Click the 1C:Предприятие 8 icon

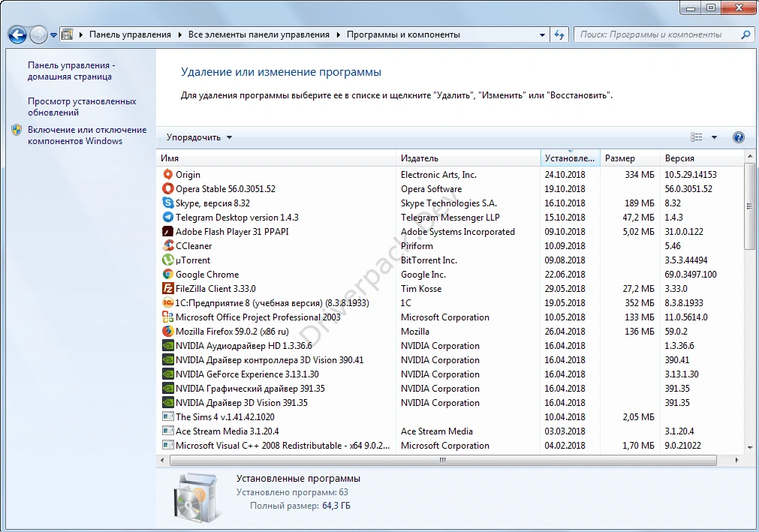167,302
